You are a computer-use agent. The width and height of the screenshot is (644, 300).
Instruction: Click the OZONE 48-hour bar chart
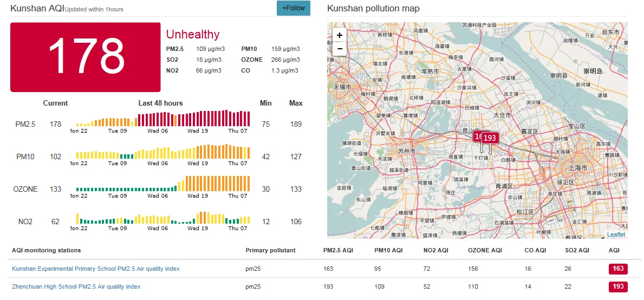tap(163, 184)
